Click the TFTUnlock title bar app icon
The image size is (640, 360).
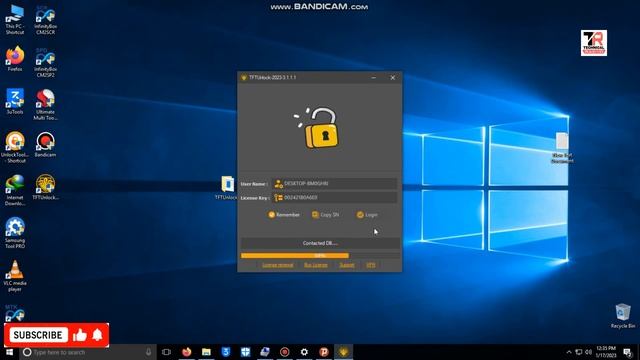pyautogui.click(x=244, y=78)
